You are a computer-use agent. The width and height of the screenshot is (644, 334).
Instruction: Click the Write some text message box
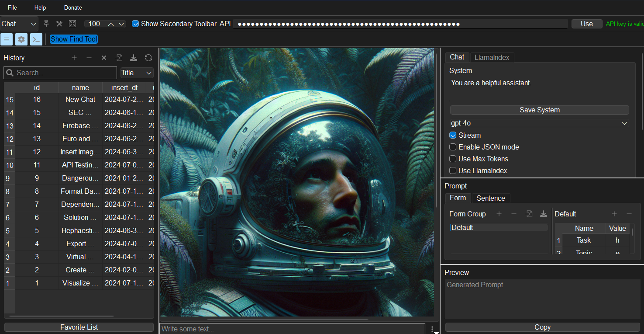[293, 329]
